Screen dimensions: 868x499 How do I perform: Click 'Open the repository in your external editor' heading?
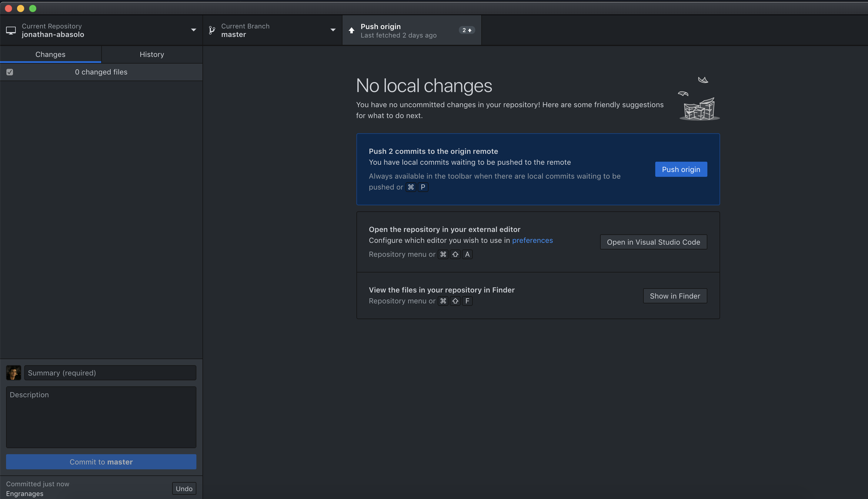(x=445, y=229)
